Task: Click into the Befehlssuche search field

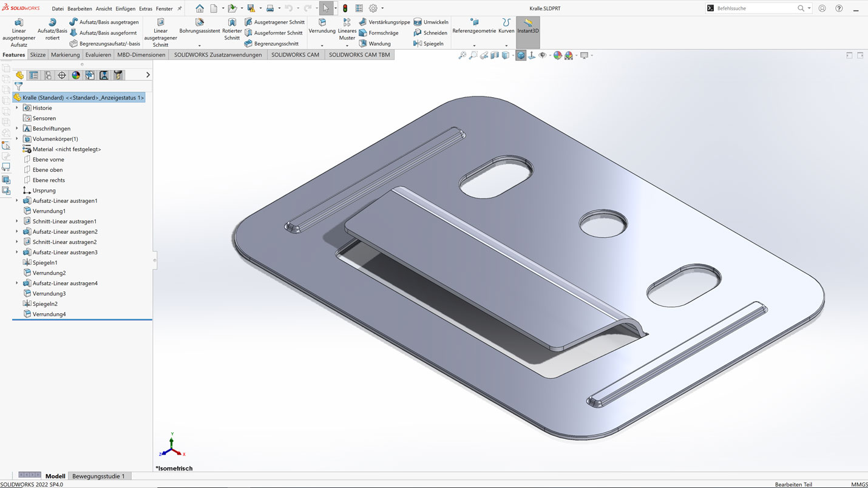Action: click(756, 8)
